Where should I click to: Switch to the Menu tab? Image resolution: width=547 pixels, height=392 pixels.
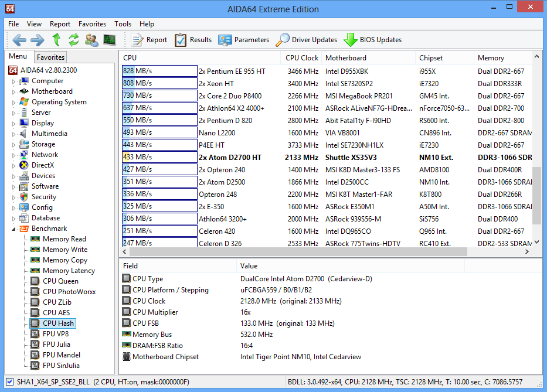[18, 56]
